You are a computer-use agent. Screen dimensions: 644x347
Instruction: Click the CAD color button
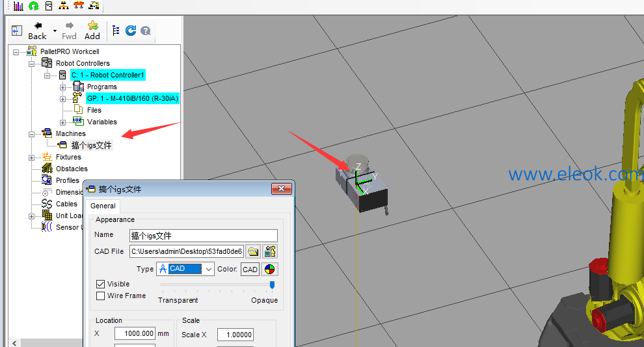tap(250, 270)
